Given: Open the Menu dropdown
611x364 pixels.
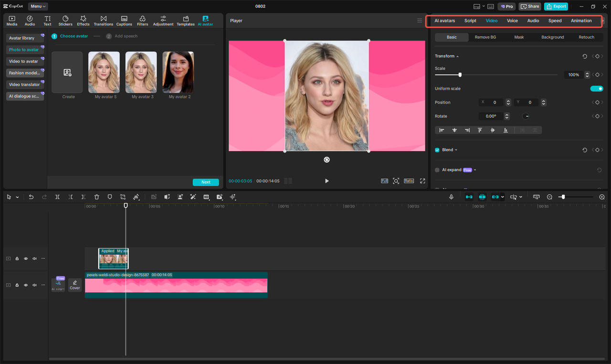Looking at the screenshot, I should click(x=38, y=6).
